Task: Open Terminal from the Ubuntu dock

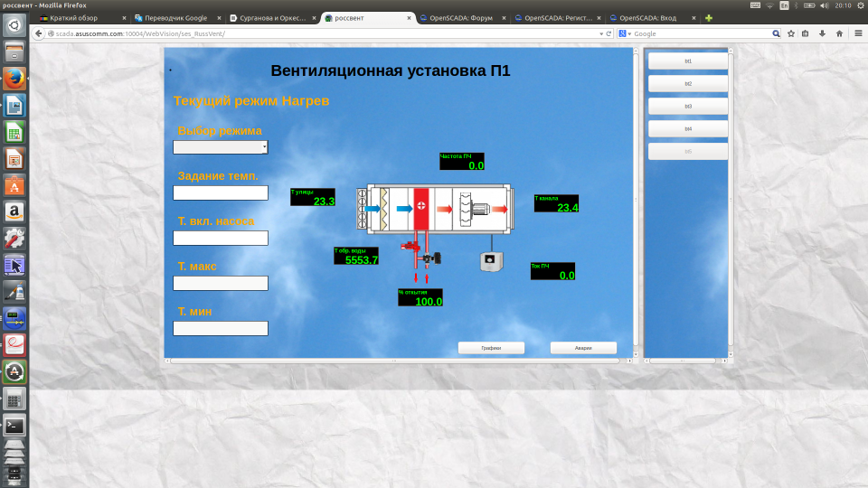Action: point(14,425)
